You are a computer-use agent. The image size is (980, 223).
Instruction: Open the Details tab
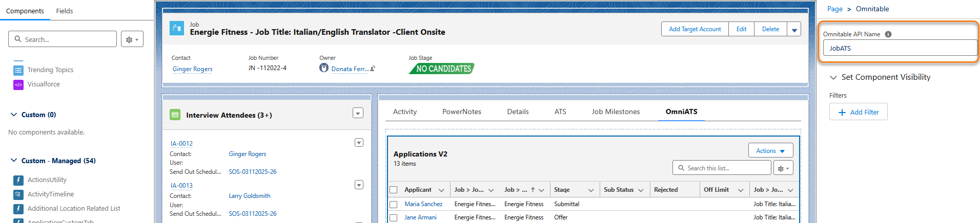pos(518,111)
